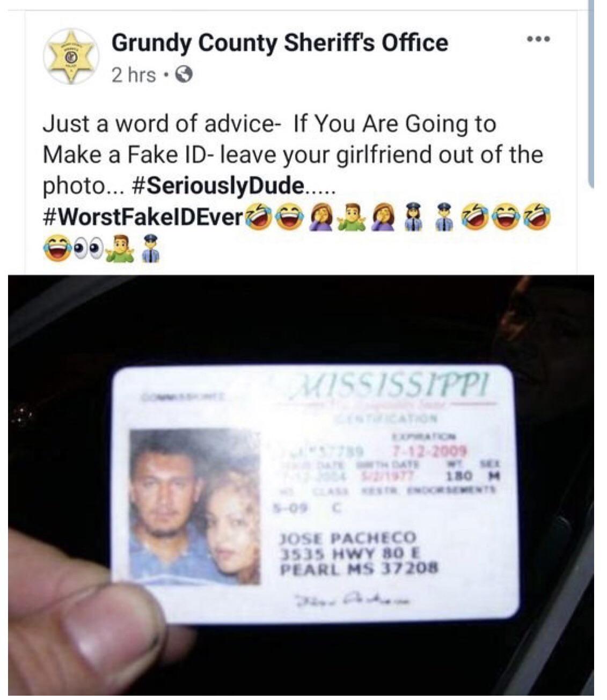Click the last police officer emoji in the second row

tap(150, 249)
